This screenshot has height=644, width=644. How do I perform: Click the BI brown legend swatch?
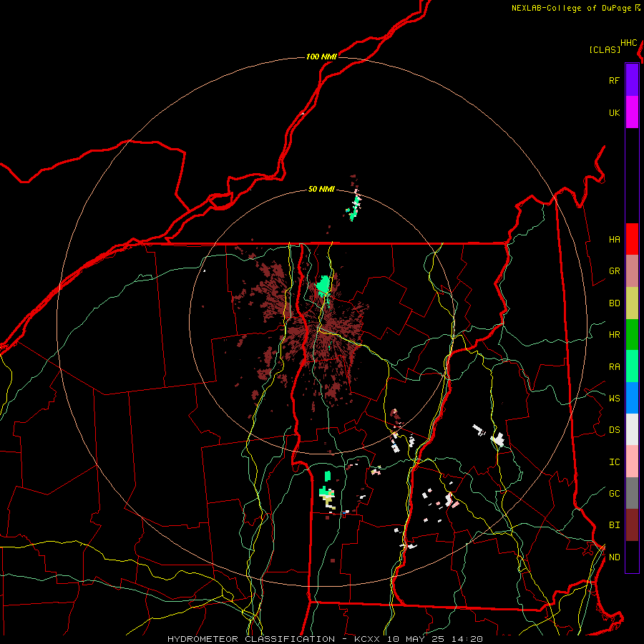tap(632, 525)
